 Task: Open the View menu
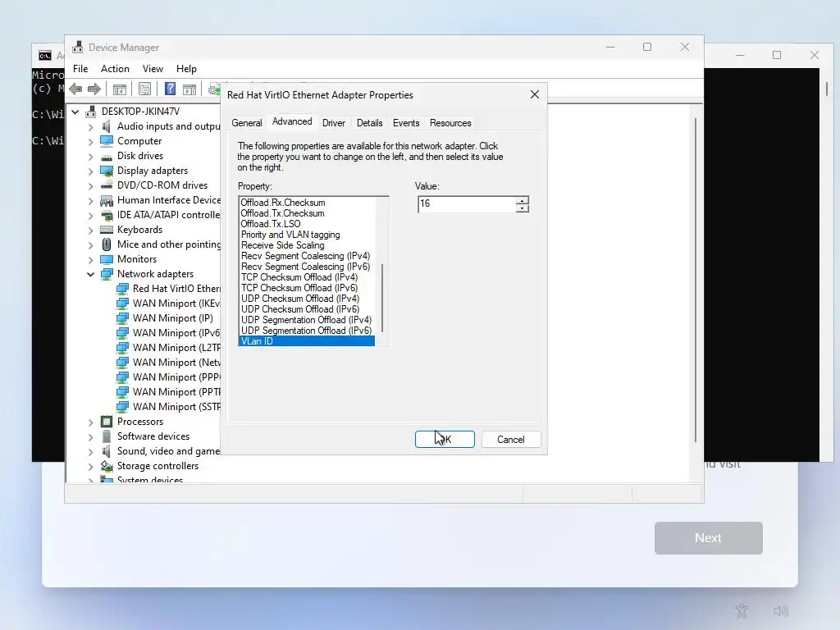[153, 69]
